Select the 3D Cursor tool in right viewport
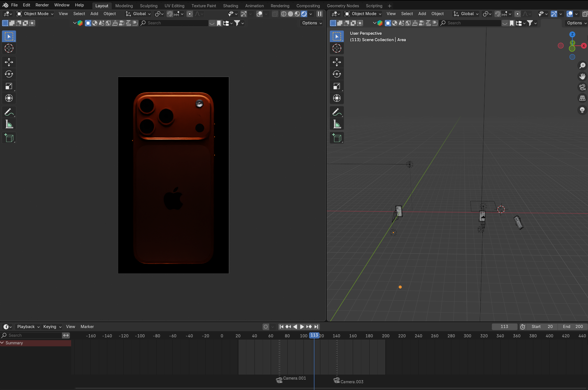588x390 pixels. coord(337,48)
